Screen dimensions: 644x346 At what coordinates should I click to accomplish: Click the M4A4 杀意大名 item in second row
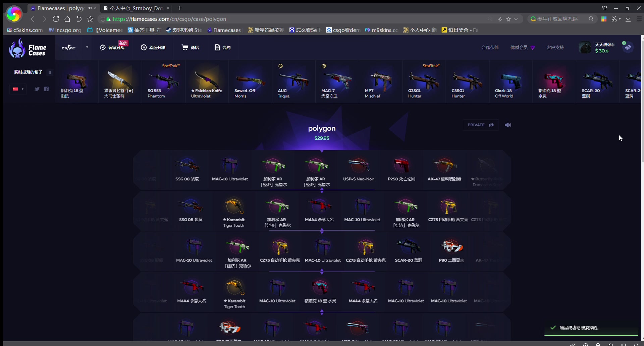[x=319, y=211]
